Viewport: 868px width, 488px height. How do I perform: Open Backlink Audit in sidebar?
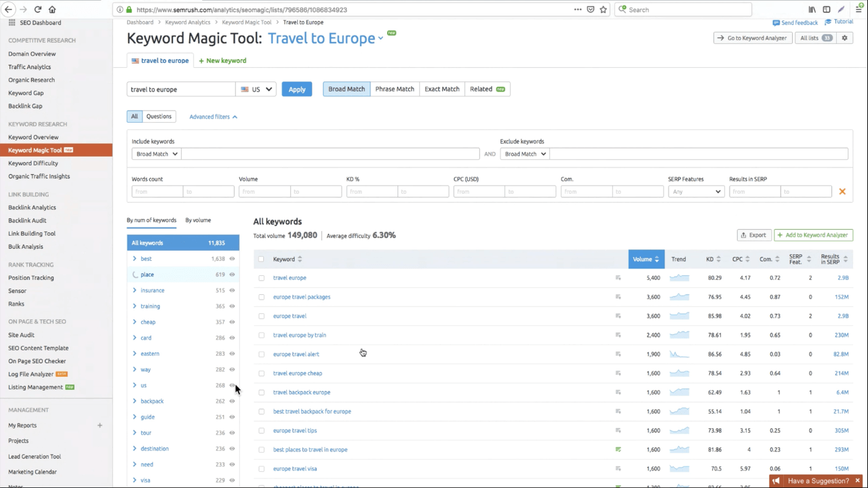click(x=27, y=220)
